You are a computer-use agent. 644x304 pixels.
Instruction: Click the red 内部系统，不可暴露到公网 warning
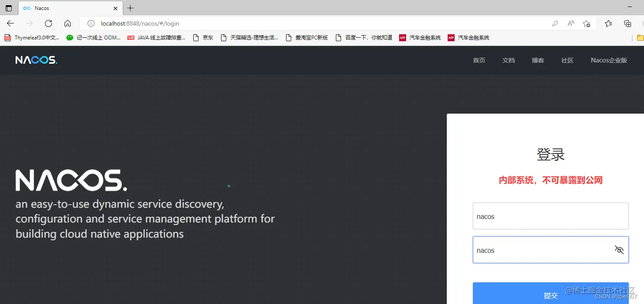(x=550, y=180)
